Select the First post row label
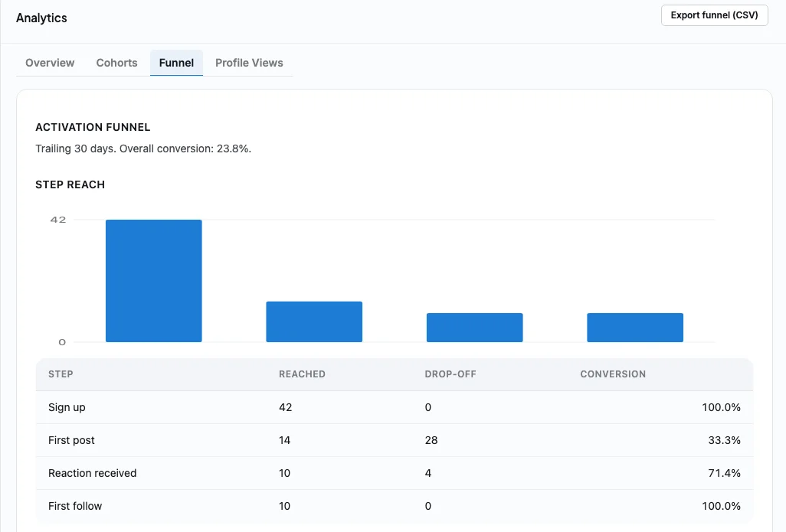The height and width of the screenshot is (532, 786). pos(71,440)
